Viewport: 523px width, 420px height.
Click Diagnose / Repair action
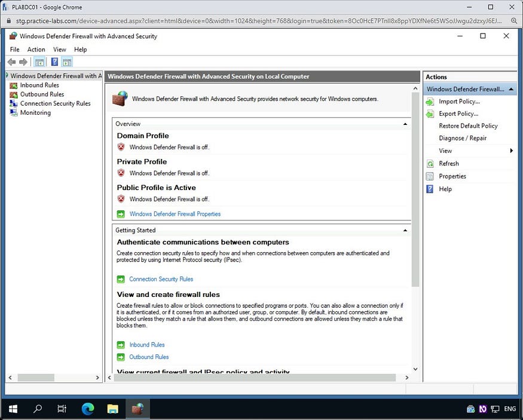pos(463,139)
